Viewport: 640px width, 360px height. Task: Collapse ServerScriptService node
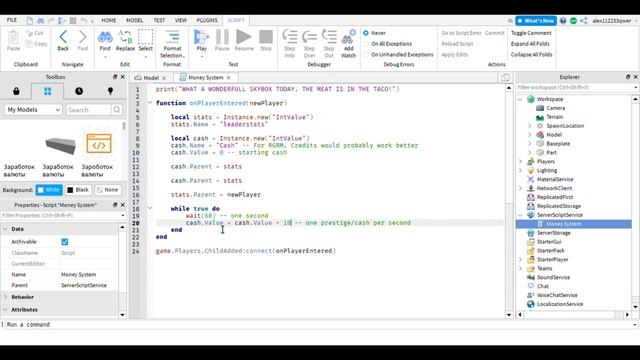[520, 215]
